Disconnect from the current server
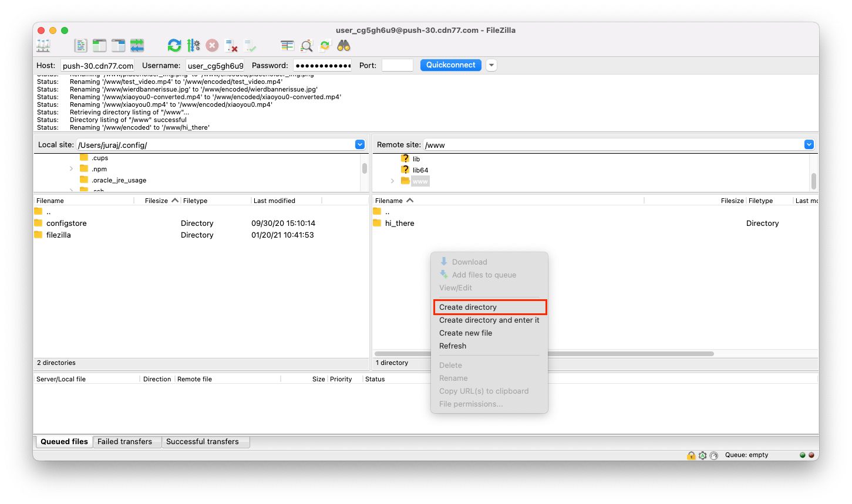The image size is (852, 504). pyautogui.click(x=231, y=46)
